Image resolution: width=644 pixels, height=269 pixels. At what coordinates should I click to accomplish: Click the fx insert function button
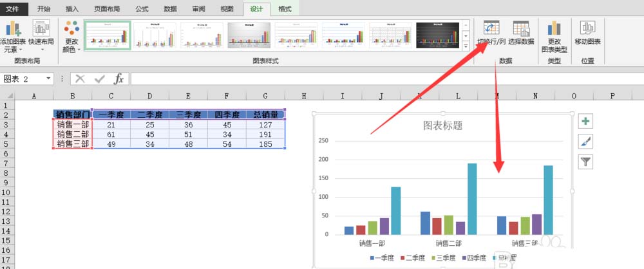pyautogui.click(x=118, y=79)
